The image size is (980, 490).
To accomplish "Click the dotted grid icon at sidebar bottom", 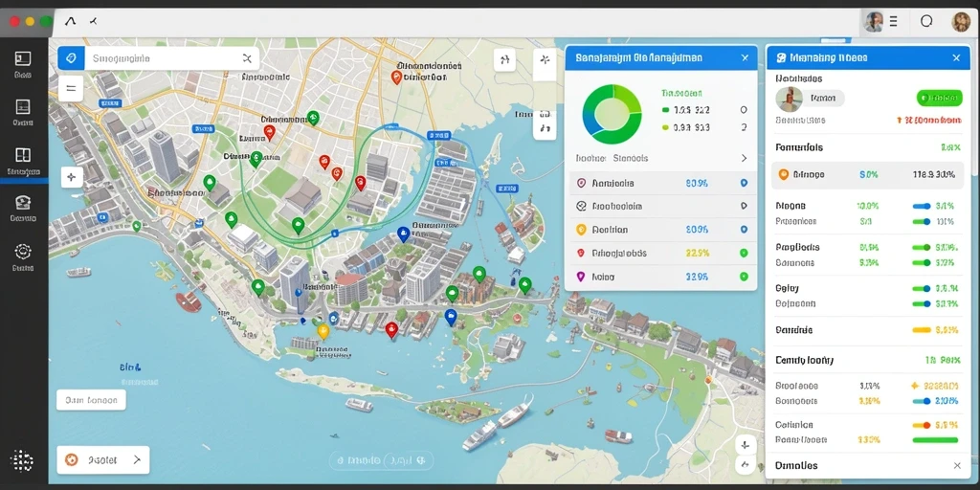I will [22, 460].
